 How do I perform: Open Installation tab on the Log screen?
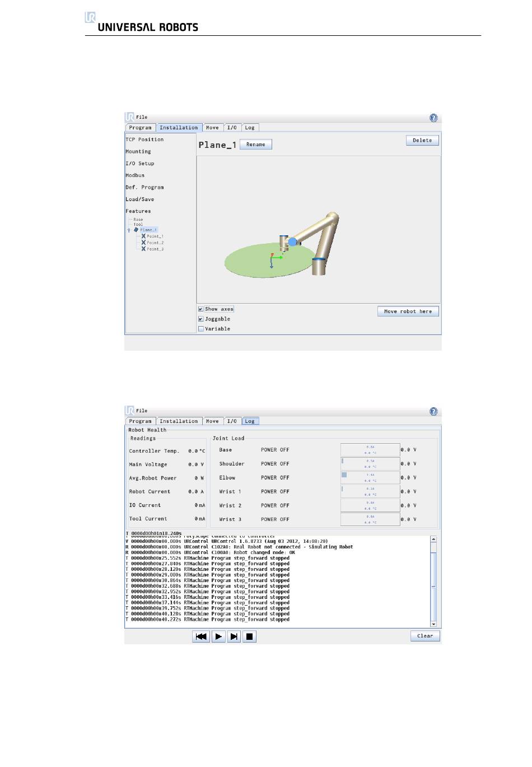[x=179, y=421]
